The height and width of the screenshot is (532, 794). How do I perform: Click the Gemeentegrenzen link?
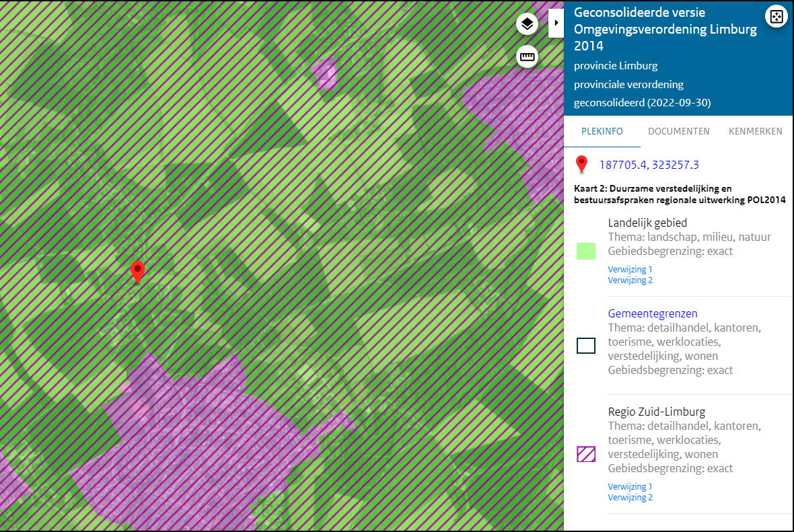click(652, 313)
